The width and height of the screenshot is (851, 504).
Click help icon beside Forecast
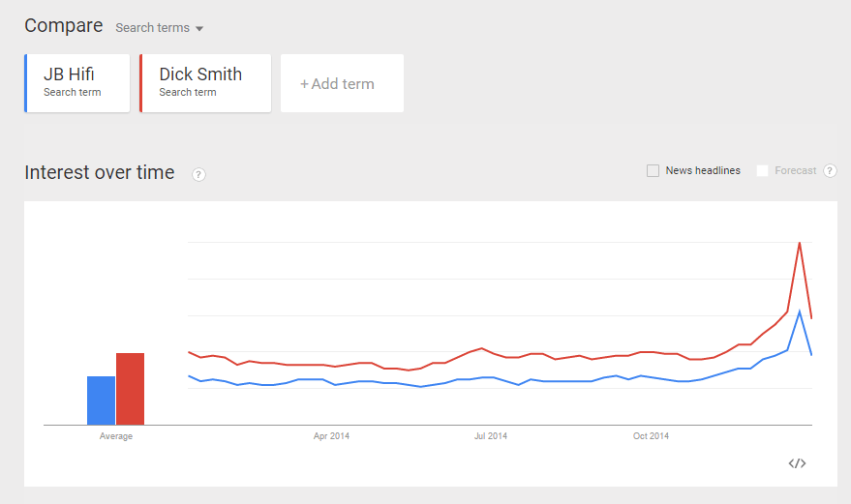[830, 171]
